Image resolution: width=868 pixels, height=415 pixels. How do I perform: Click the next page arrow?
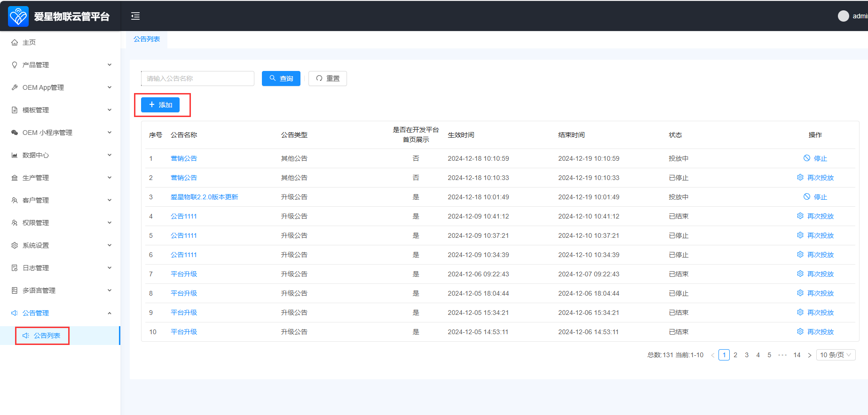[x=810, y=355]
